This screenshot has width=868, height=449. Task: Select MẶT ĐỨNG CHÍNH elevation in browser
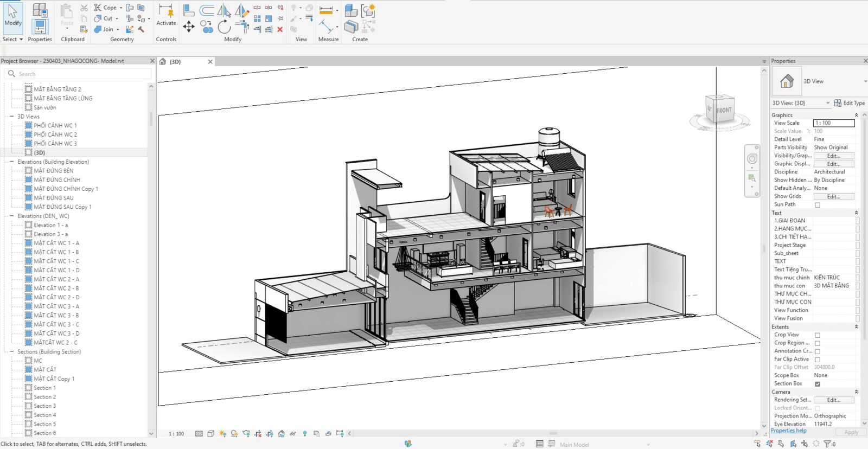click(x=56, y=179)
